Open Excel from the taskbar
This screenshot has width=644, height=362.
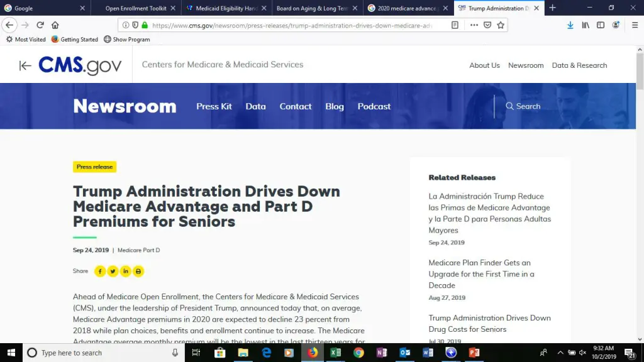336,353
